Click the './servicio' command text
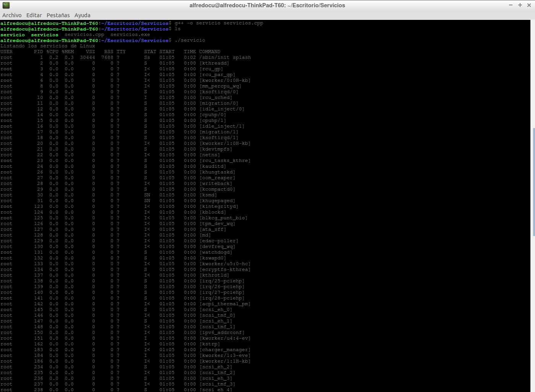535x392 pixels. pyautogui.click(x=190, y=40)
